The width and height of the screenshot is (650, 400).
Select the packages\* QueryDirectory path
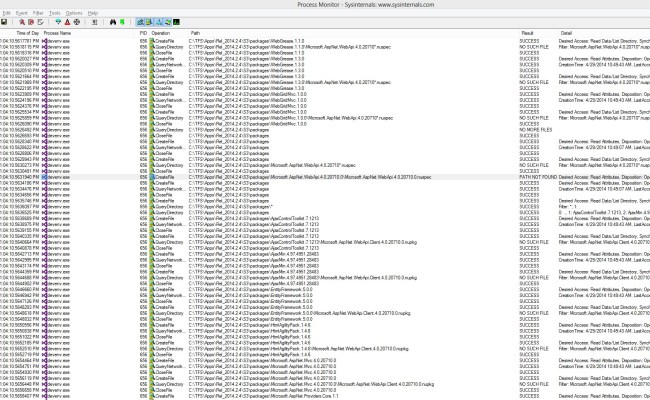(230, 206)
